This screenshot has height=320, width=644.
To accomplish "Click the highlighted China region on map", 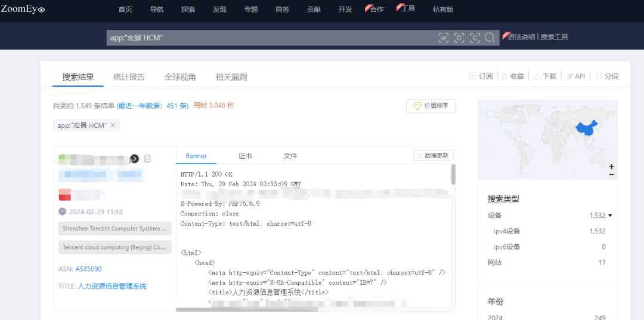I will click(x=588, y=130).
